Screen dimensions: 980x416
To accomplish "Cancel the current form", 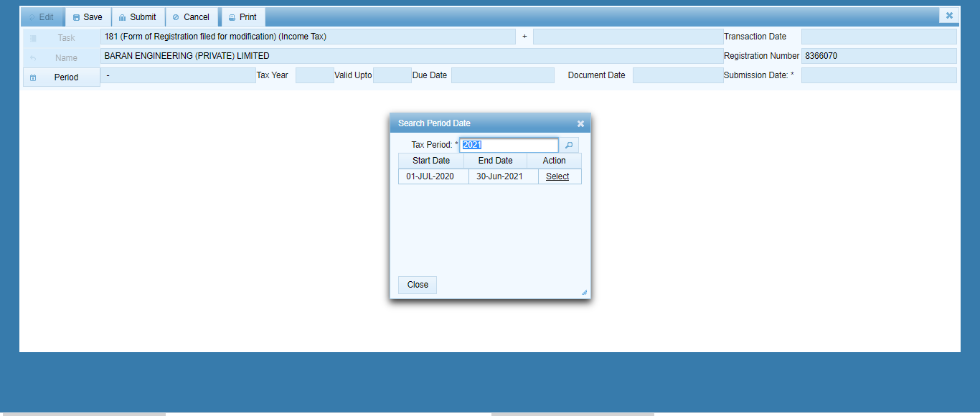I will 192,17.
